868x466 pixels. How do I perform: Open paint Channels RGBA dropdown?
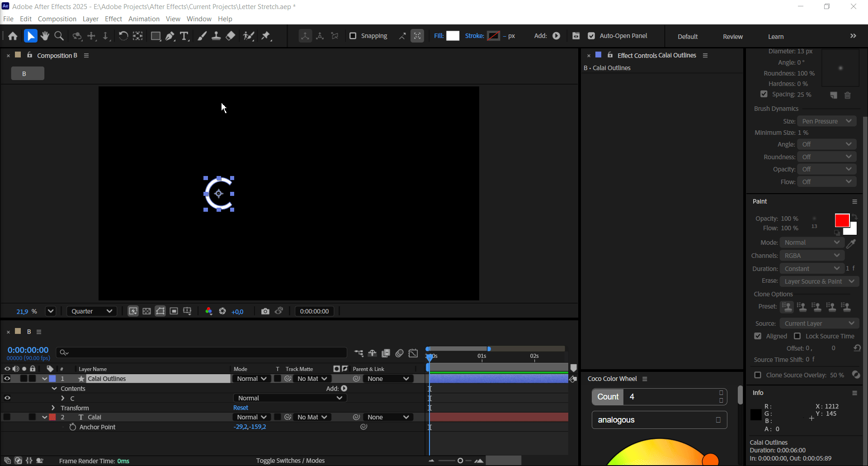tap(812, 256)
